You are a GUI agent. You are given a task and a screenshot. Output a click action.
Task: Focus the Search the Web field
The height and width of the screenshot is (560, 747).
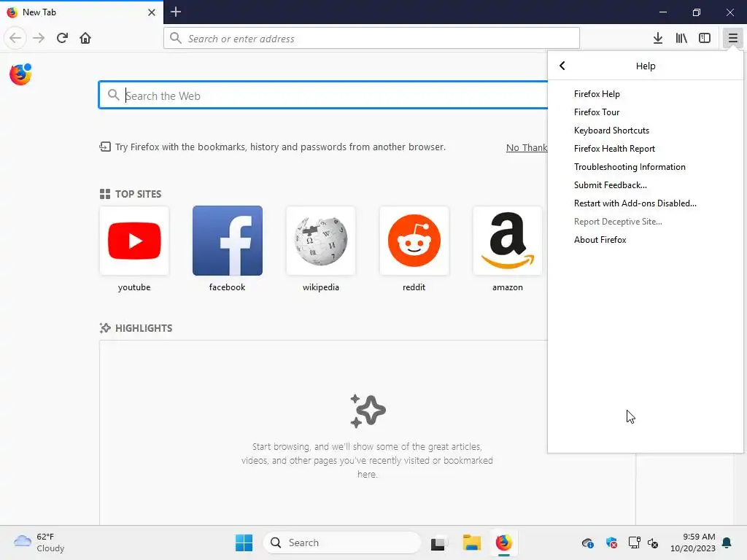[x=323, y=96]
